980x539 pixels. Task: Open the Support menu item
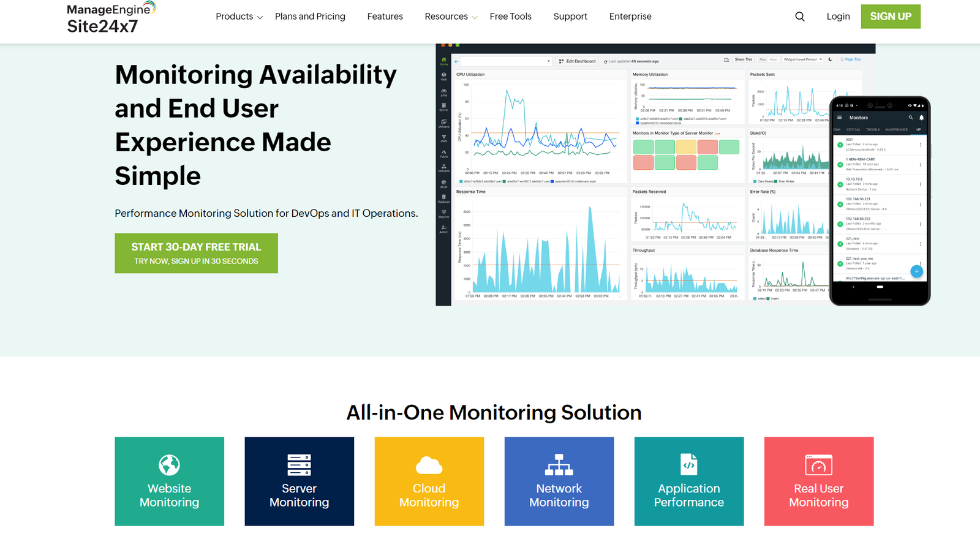pyautogui.click(x=570, y=17)
